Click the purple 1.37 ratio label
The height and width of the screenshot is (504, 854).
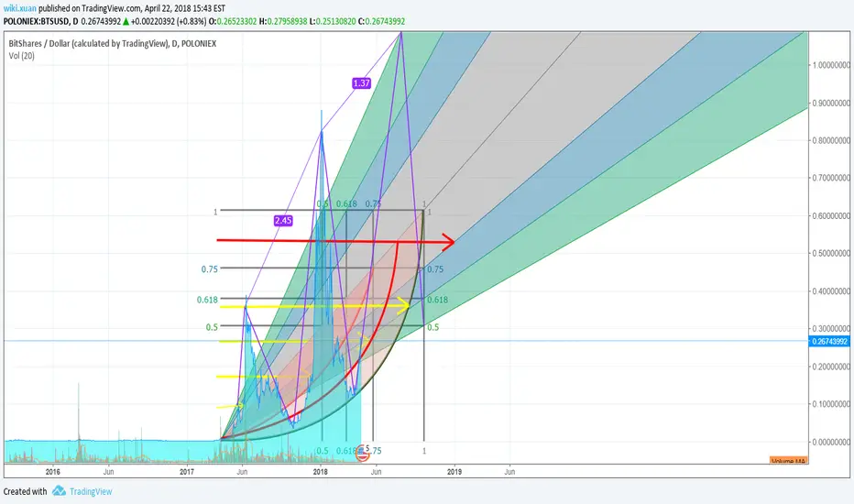tap(361, 82)
